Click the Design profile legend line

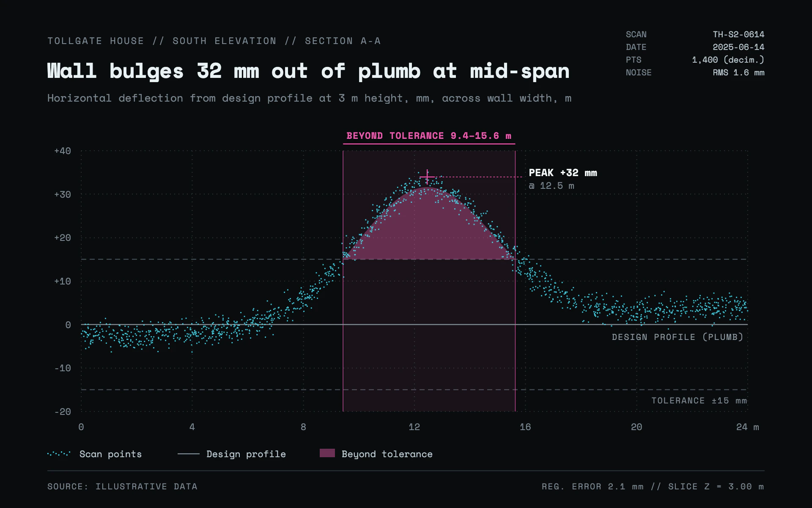coord(189,454)
